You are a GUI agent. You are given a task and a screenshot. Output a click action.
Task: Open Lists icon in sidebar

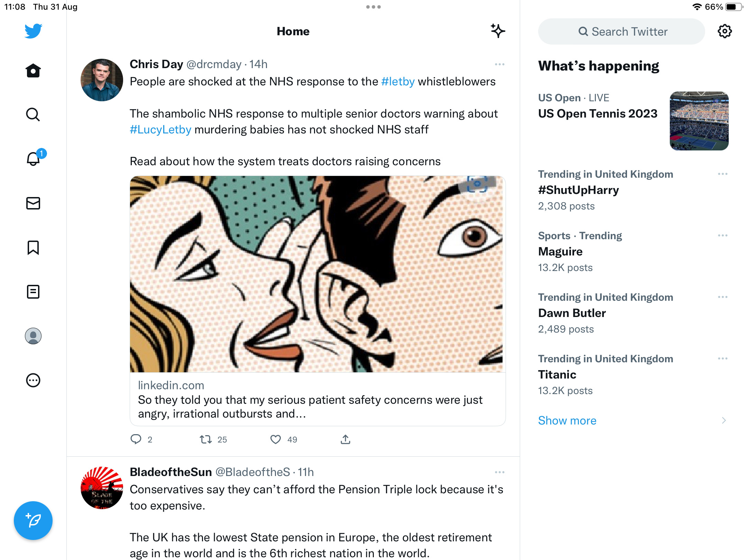tap(33, 292)
